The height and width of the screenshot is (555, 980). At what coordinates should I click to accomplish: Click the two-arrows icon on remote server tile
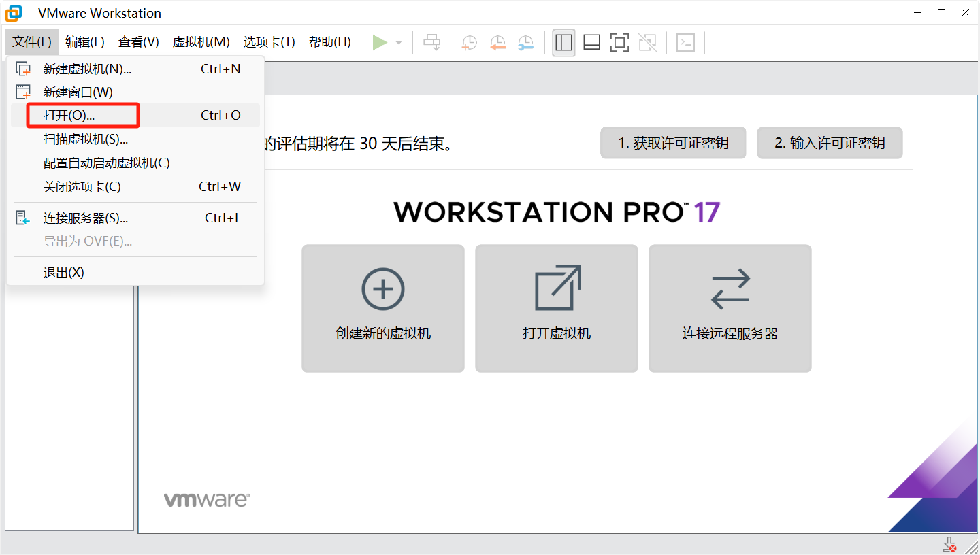(x=730, y=289)
